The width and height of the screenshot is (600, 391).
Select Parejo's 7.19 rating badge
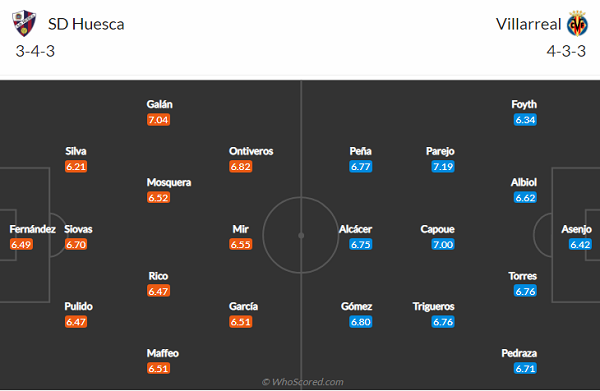click(x=443, y=166)
